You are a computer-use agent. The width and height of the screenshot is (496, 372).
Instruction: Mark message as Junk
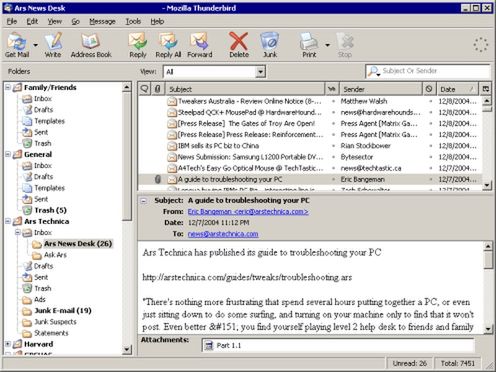(x=270, y=45)
